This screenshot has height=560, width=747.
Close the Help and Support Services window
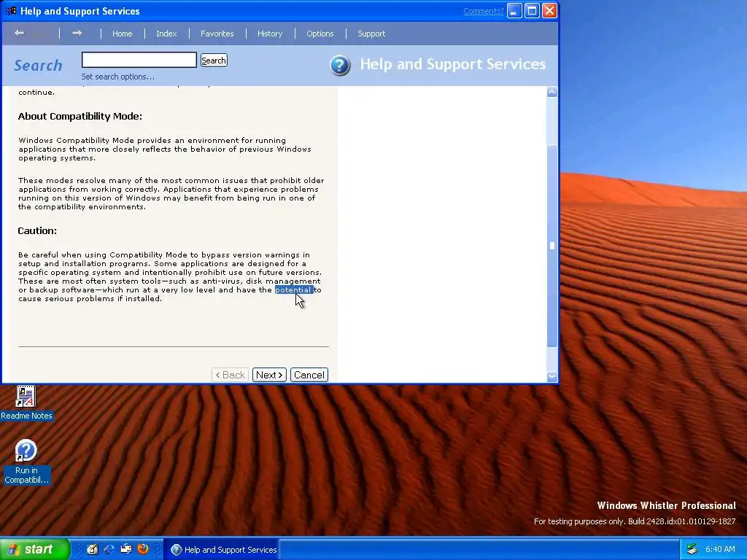pyautogui.click(x=550, y=10)
